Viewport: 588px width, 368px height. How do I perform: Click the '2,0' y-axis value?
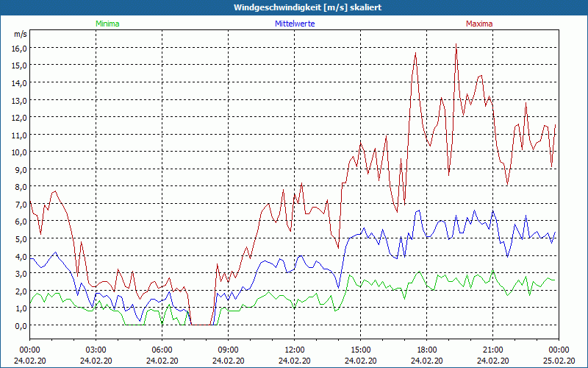(x=21, y=291)
